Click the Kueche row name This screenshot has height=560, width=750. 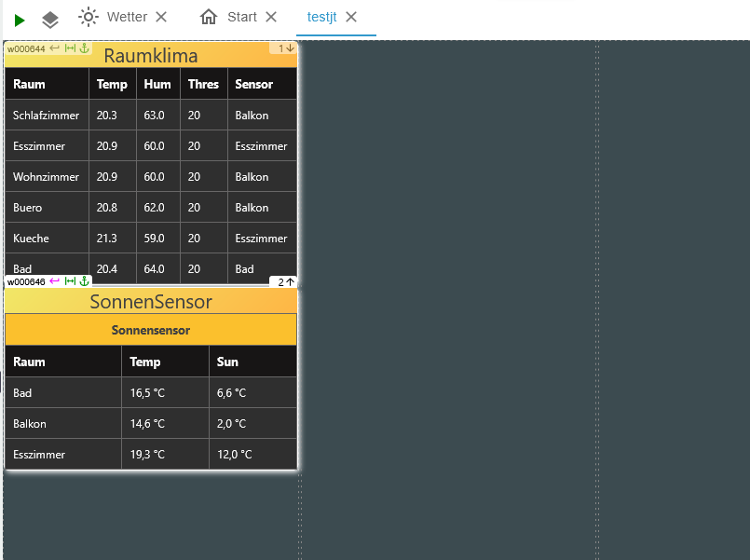31,239
